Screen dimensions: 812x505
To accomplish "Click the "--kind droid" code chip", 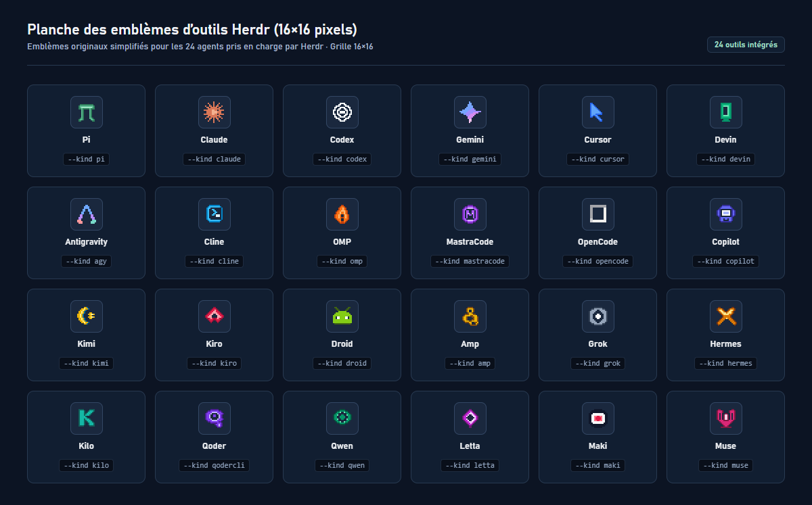I will pyautogui.click(x=342, y=364).
